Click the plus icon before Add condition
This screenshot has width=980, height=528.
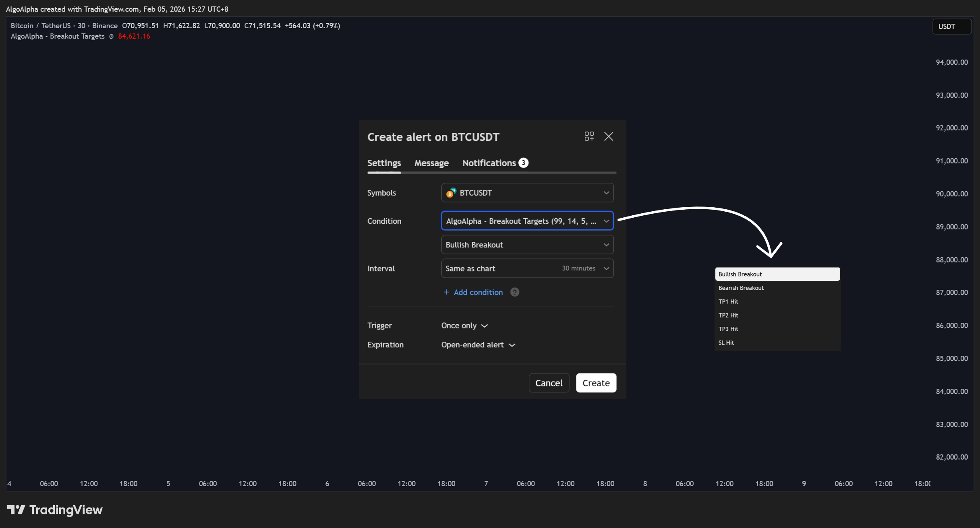pos(446,292)
